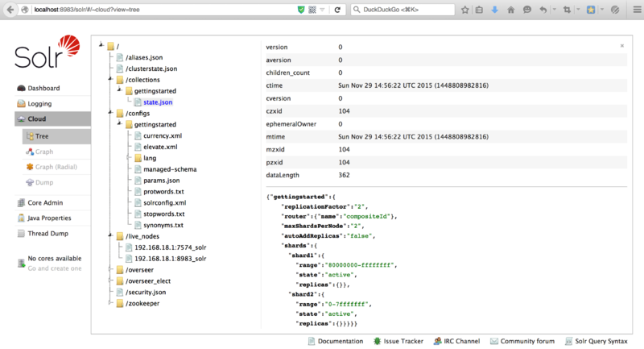Click the browser downloads arrow icon

[494, 10]
